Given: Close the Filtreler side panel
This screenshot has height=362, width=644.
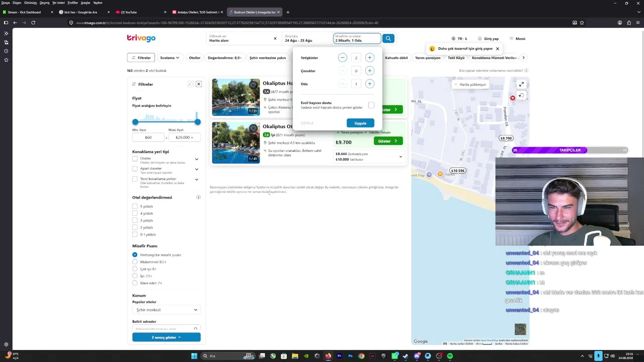Looking at the screenshot, I should coord(199,84).
